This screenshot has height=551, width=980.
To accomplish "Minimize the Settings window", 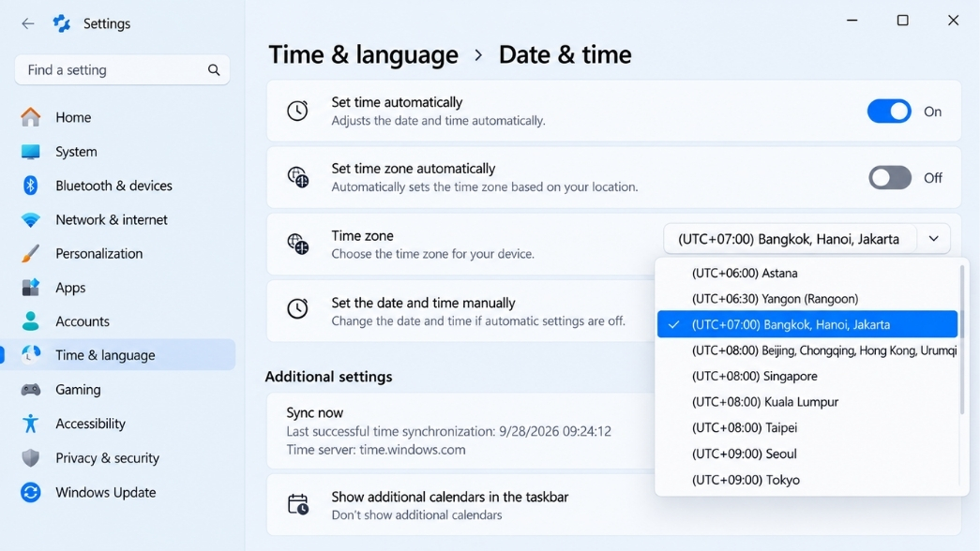I will [852, 21].
